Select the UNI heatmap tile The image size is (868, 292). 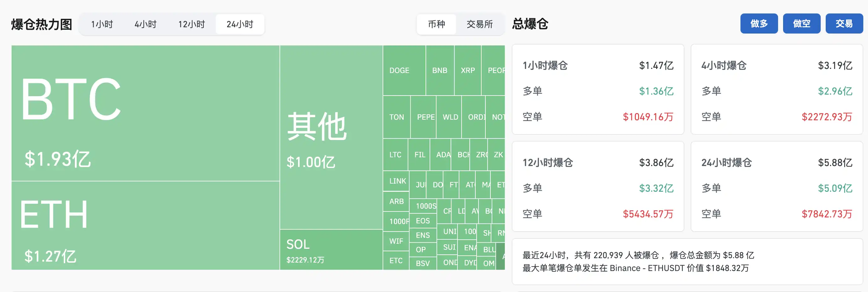pos(447,232)
